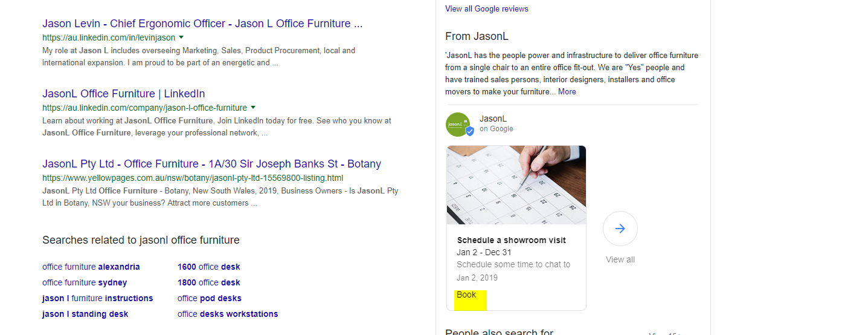This screenshot has height=335, width=868.
Task: Select related search jason l standing desk
Action: pyautogui.click(x=85, y=314)
